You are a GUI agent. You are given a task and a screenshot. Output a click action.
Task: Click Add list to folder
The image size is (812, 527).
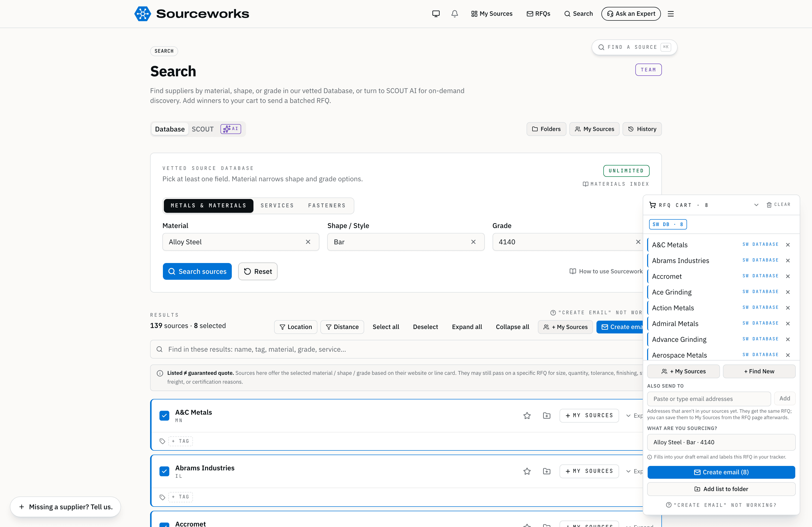point(721,489)
